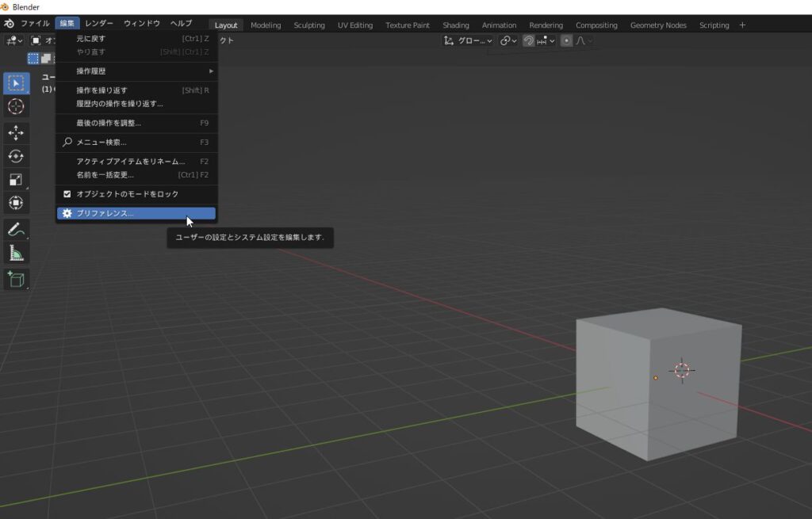This screenshot has width=812, height=519.
Task: Open the proportional editing falloff curve
Action: tap(584, 40)
